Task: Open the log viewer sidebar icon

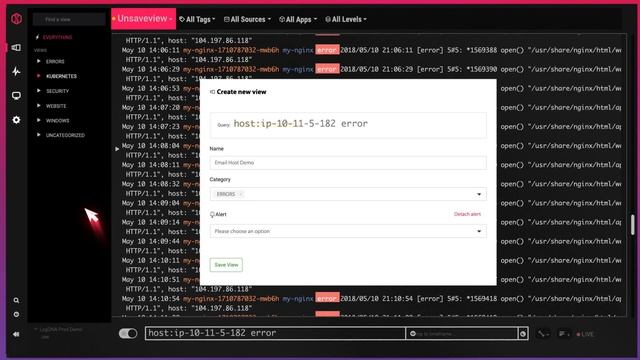Action: [16, 48]
